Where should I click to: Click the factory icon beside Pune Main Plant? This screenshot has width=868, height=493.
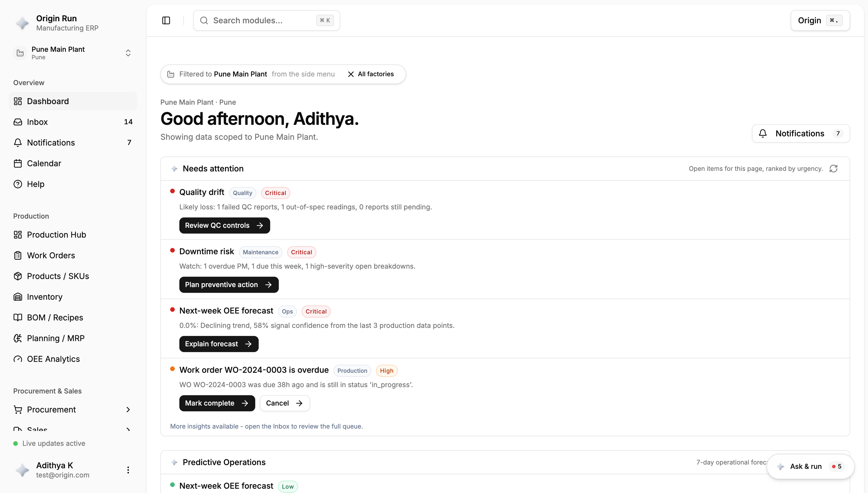pyautogui.click(x=20, y=53)
